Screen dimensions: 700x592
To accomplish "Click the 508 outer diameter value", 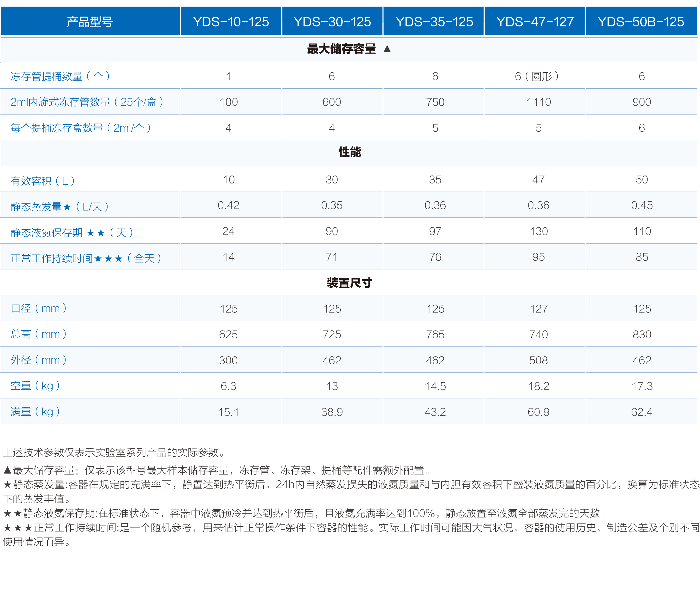I will [x=538, y=360].
